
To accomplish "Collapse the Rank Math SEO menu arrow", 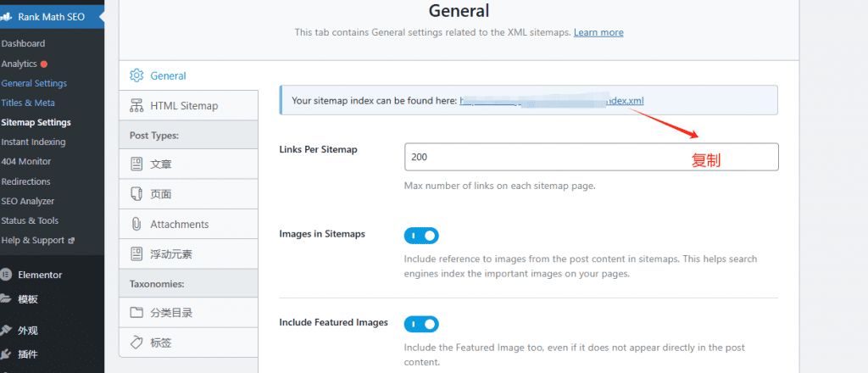I will pyautogui.click(x=101, y=17).
